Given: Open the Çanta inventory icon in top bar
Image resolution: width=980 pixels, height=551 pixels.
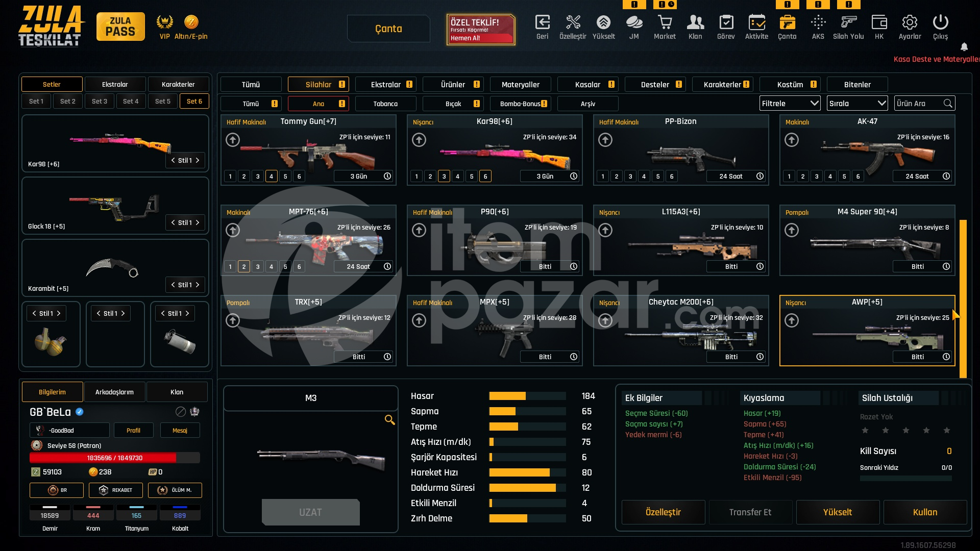Looking at the screenshot, I should coord(787,22).
